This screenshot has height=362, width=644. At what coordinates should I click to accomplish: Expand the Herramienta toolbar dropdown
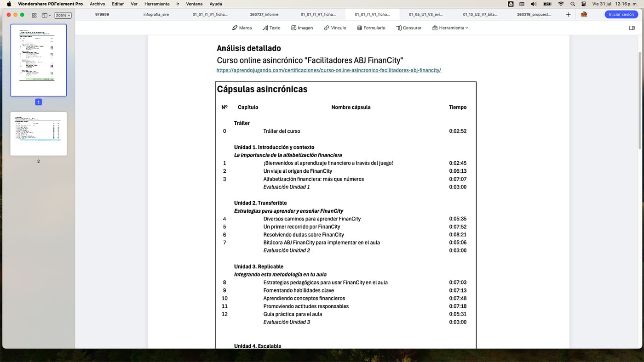pyautogui.click(x=450, y=28)
